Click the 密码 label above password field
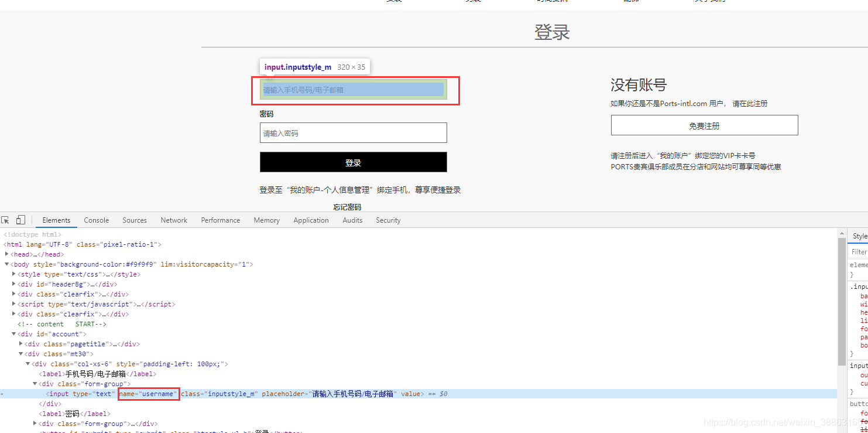This screenshot has height=433, width=868. coord(267,114)
